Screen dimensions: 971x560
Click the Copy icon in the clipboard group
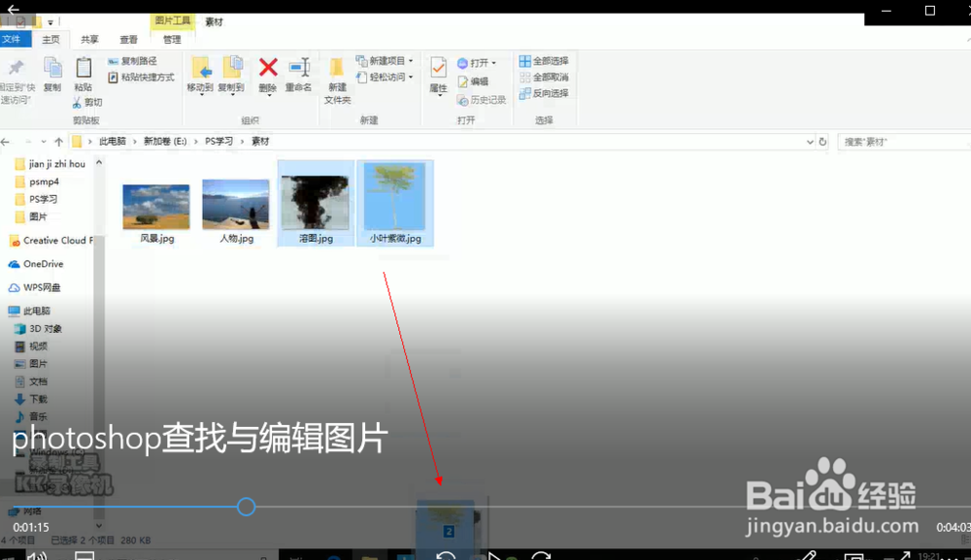[x=52, y=68]
